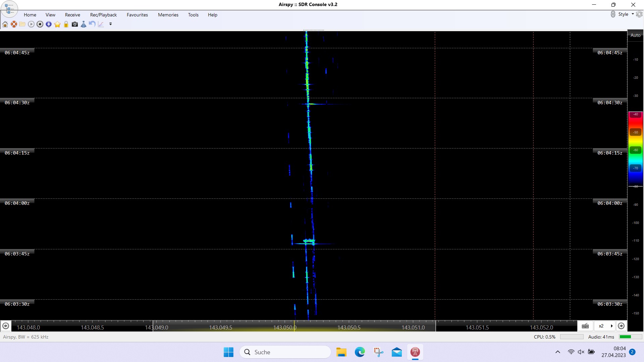This screenshot has height=362, width=644.
Task: Click the 143.051.5 frequency scale label
Action: point(477,327)
